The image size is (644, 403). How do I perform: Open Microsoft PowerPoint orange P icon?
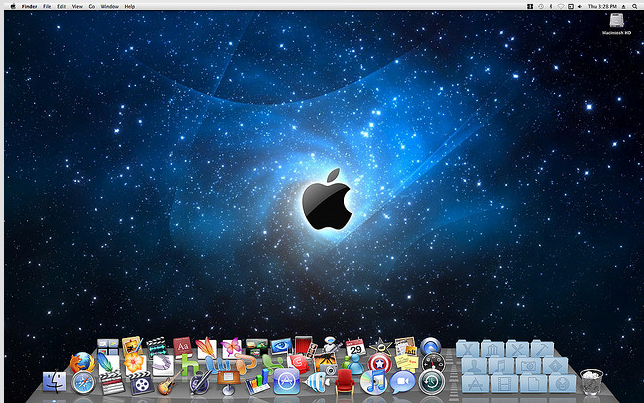tap(246, 364)
